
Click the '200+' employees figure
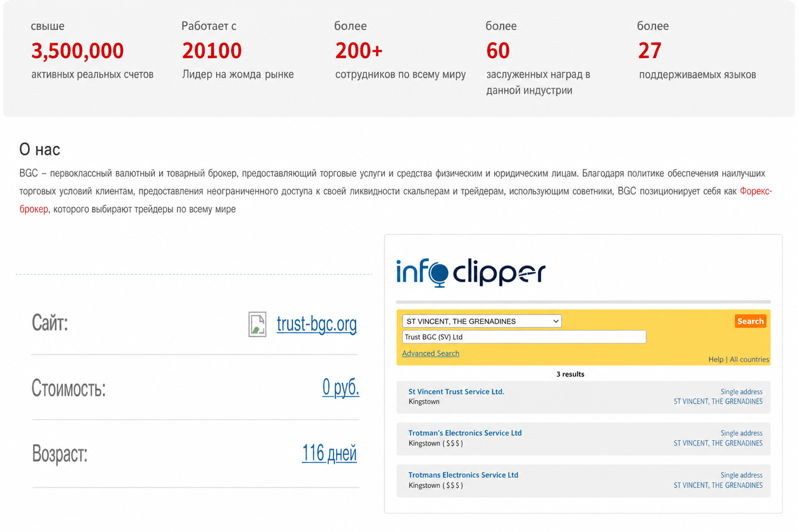coord(359,51)
